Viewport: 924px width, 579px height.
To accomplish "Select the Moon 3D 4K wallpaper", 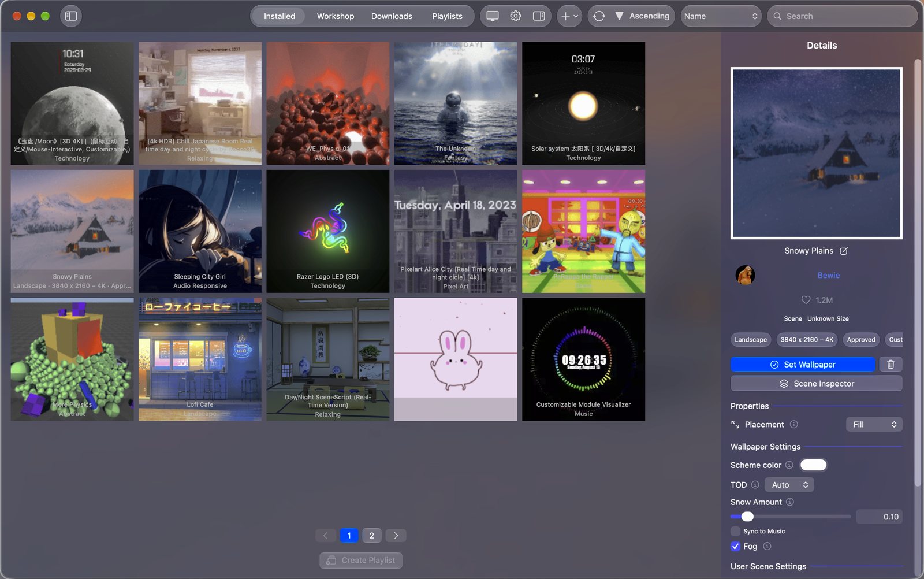I will pyautogui.click(x=72, y=103).
